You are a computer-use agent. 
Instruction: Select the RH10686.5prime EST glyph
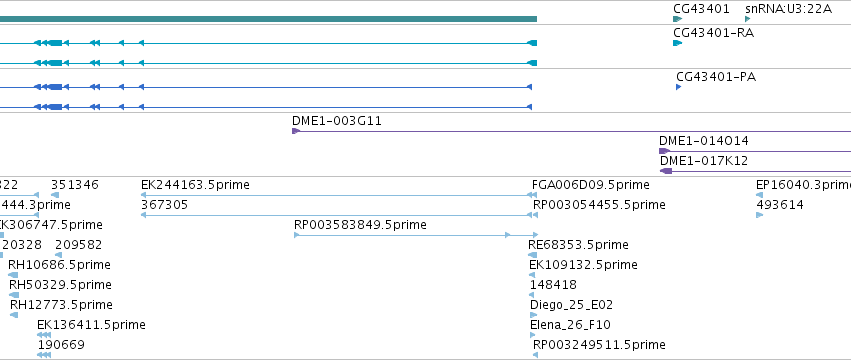[13, 275]
